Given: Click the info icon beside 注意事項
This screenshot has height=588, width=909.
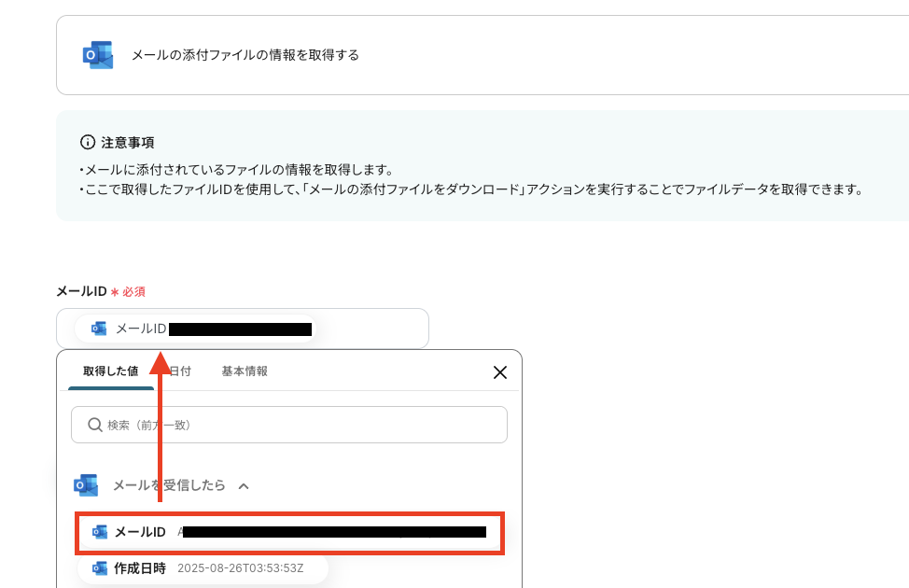Looking at the screenshot, I should 86,142.
